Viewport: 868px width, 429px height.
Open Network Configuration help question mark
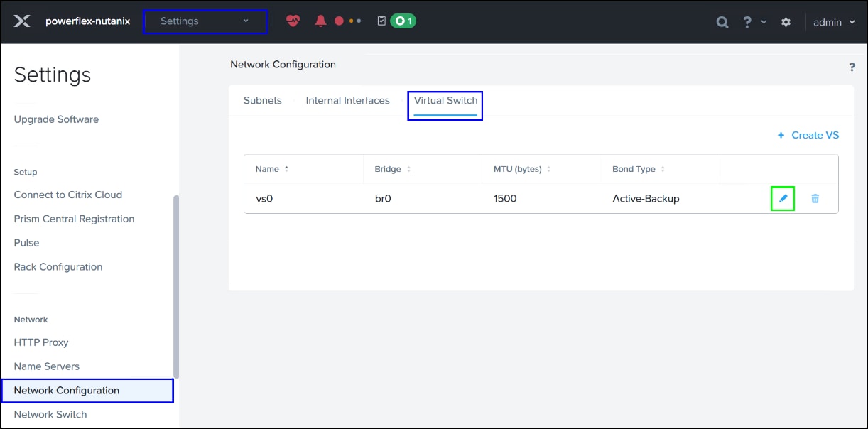(852, 67)
